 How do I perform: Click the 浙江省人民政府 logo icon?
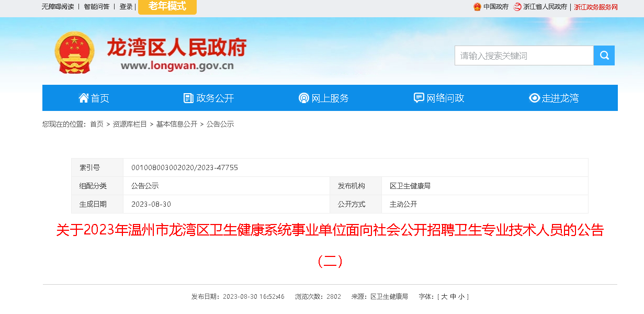coord(517,7)
